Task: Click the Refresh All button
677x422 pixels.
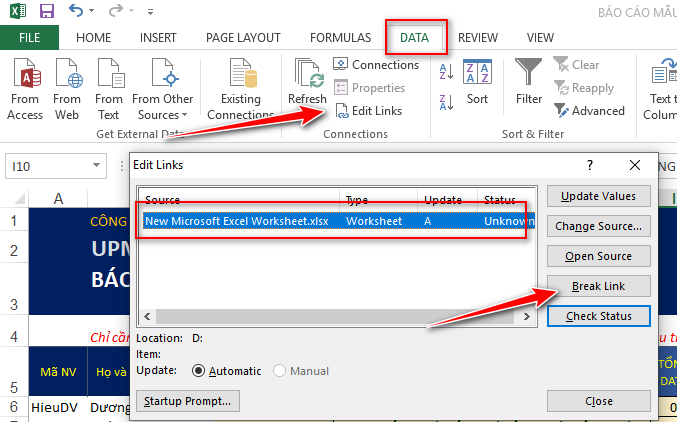Action: (x=307, y=82)
